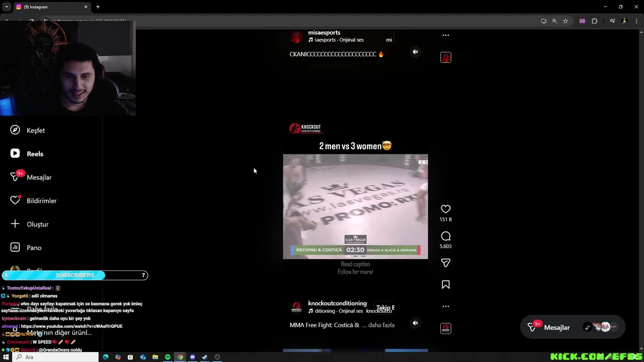
Task: Click TostcuYakupUstaReal chat username
Action: [x=29, y=288]
